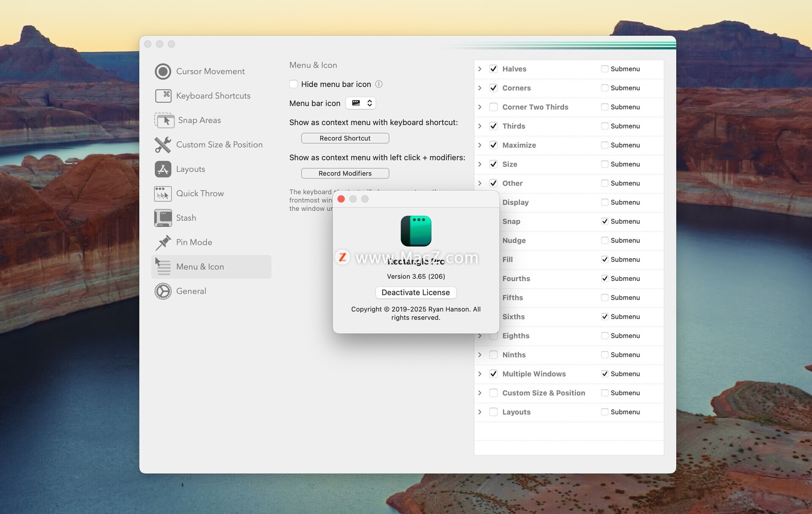
Task: Open the Menu bar icon style dropdown
Action: [361, 103]
